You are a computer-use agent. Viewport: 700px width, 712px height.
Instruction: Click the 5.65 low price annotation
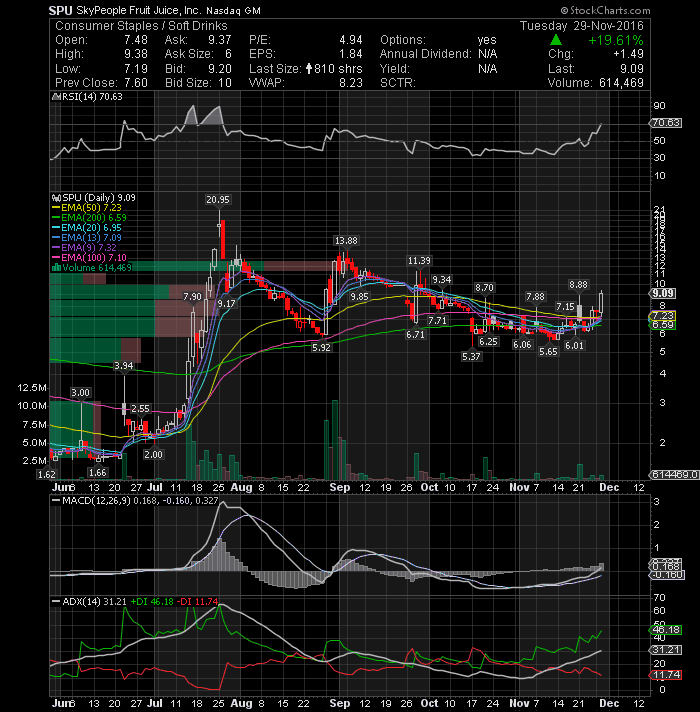point(548,351)
